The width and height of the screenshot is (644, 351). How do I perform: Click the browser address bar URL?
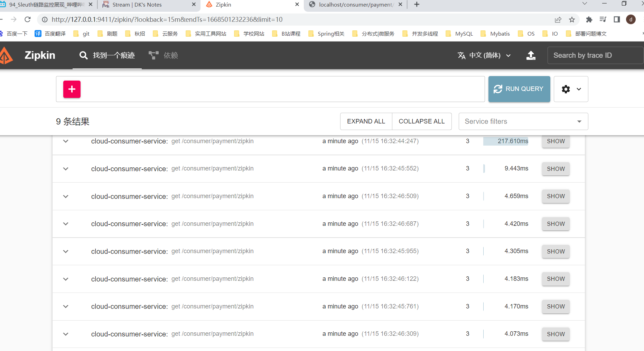(167, 20)
